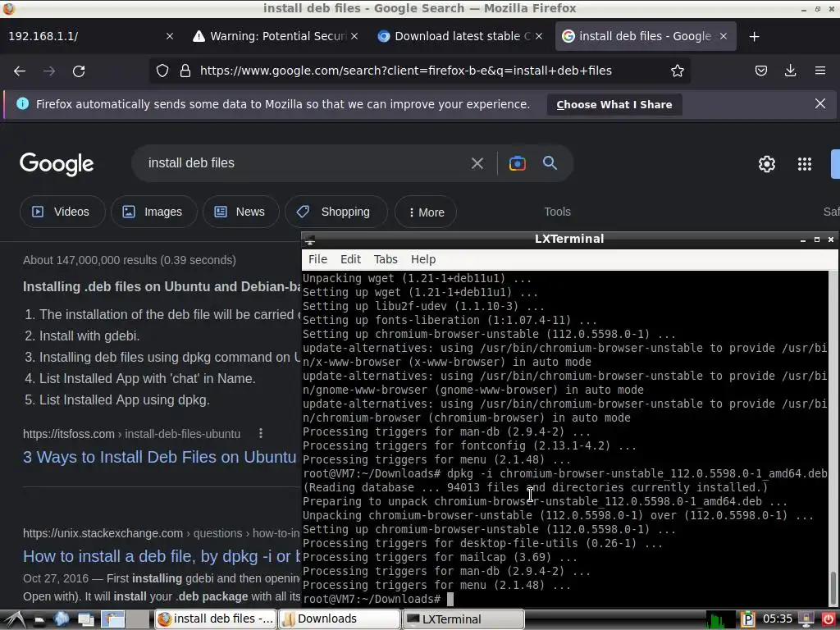This screenshot has width=840, height=630.
Task: Filter results by Images
Action: click(x=153, y=212)
